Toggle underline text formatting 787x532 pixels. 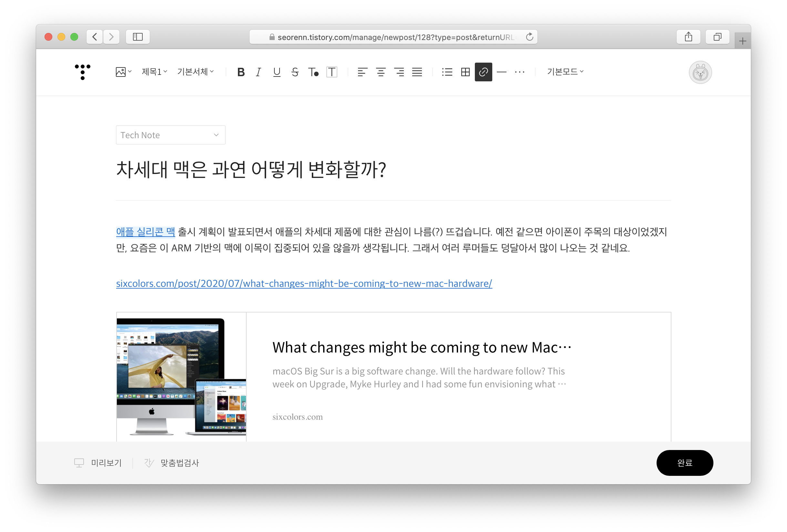(277, 72)
